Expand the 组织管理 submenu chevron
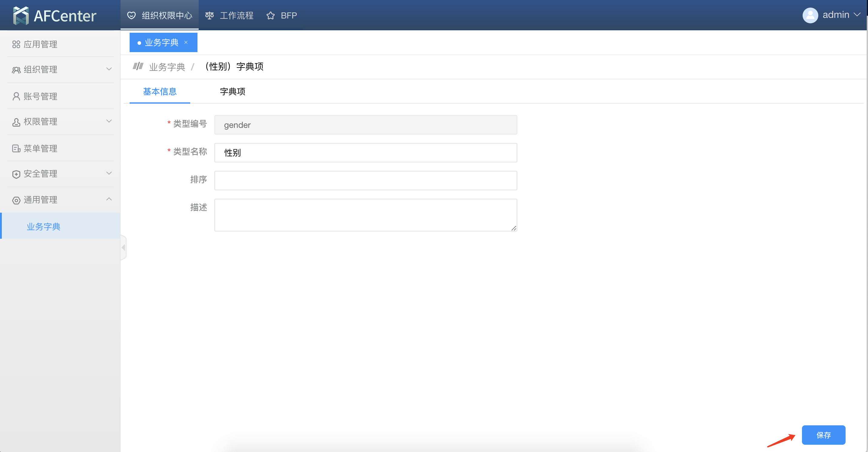The height and width of the screenshot is (452, 868). (109, 69)
